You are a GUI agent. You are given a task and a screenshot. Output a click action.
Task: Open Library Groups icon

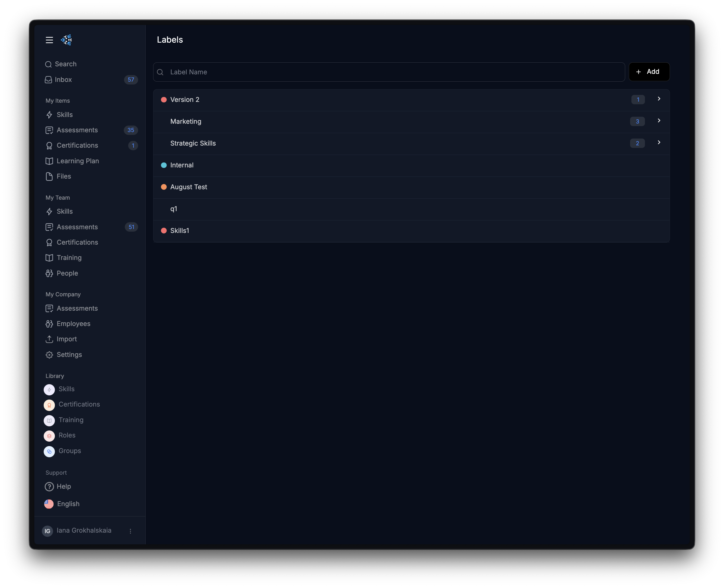coord(49,452)
